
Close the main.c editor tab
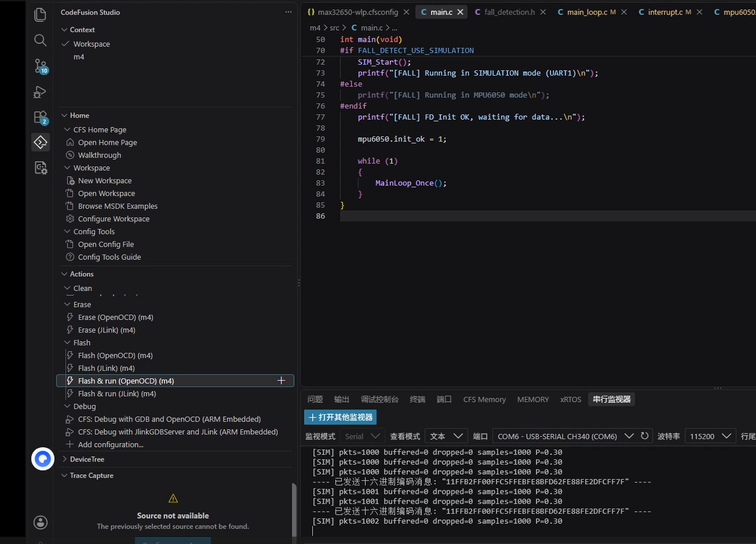(460, 12)
